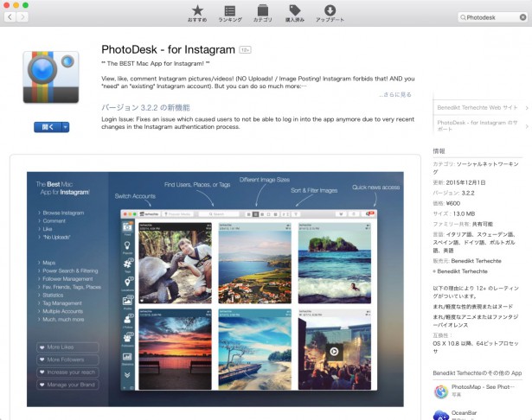
Task: Click the OceanBar app icon
Action: click(x=440, y=415)
